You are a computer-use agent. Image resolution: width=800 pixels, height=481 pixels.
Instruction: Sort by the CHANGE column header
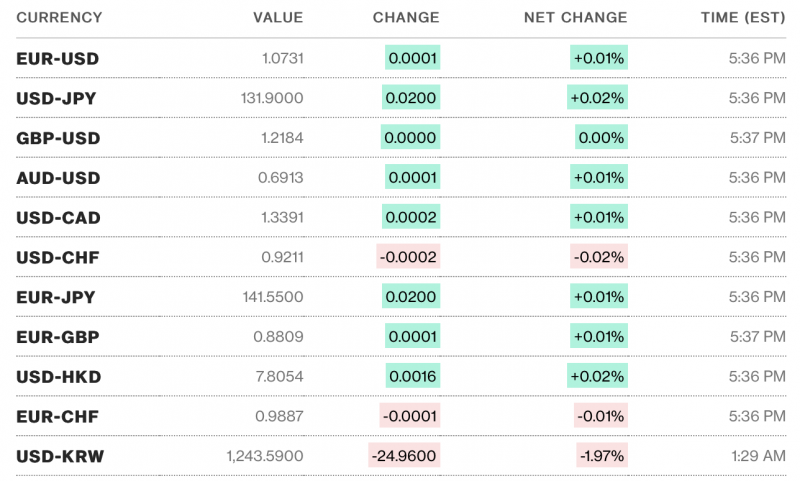pyautogui.click(x=405, y=18)
